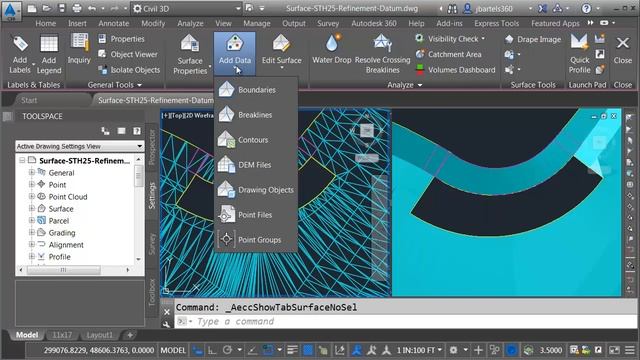Image resolution: width=640 pixels, height=360 pixels.
Task: Choose DEM Files in the menu
Action: (x=256, y=165)
